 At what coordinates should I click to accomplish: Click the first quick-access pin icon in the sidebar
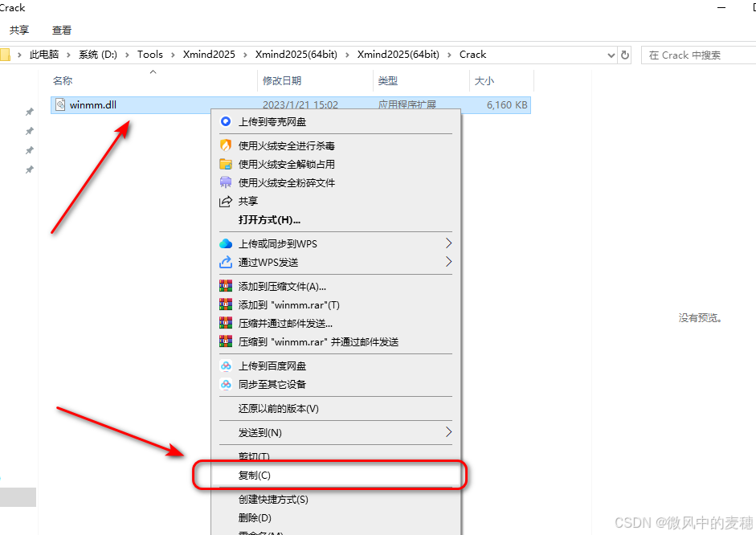pos(30,112)
